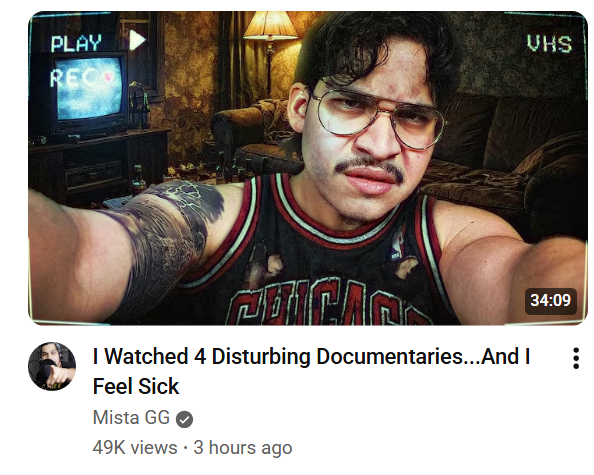Click the eyeglasses in the thumbnail
This screenshot has height=475, width=594.
[x=379, y=117]
